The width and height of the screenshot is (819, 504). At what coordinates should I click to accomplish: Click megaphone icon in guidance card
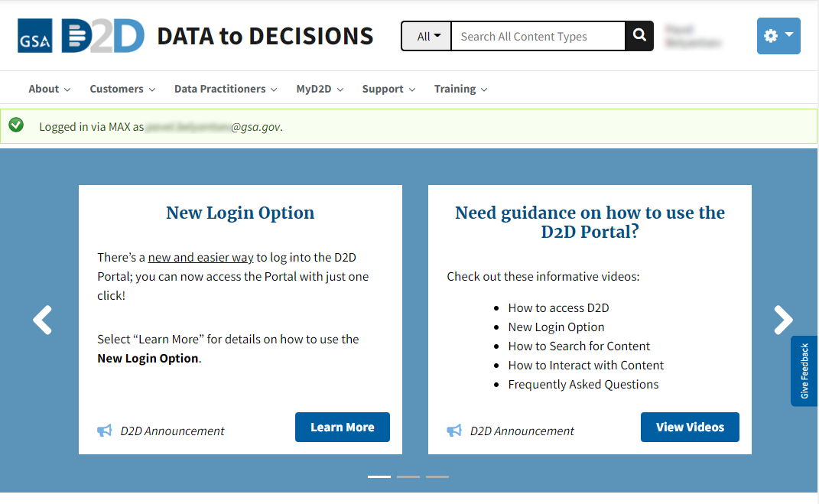pos(454,431)
